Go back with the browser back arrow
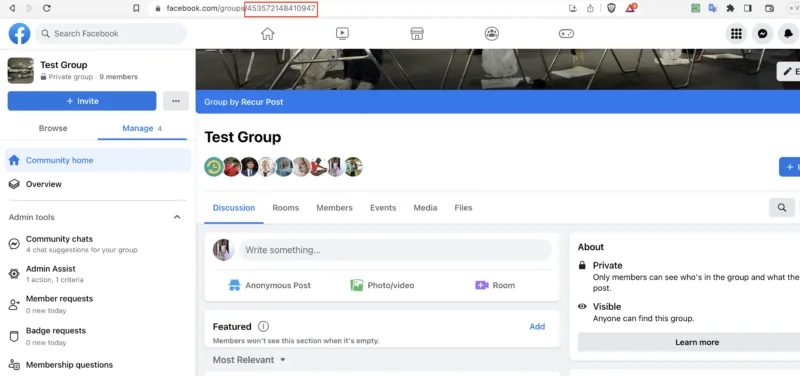The image size is (800, 376). (12, 8)
